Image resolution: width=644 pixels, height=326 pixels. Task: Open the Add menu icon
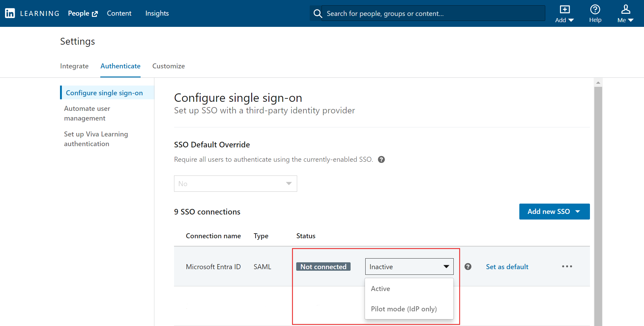click(x=564, y=10)
